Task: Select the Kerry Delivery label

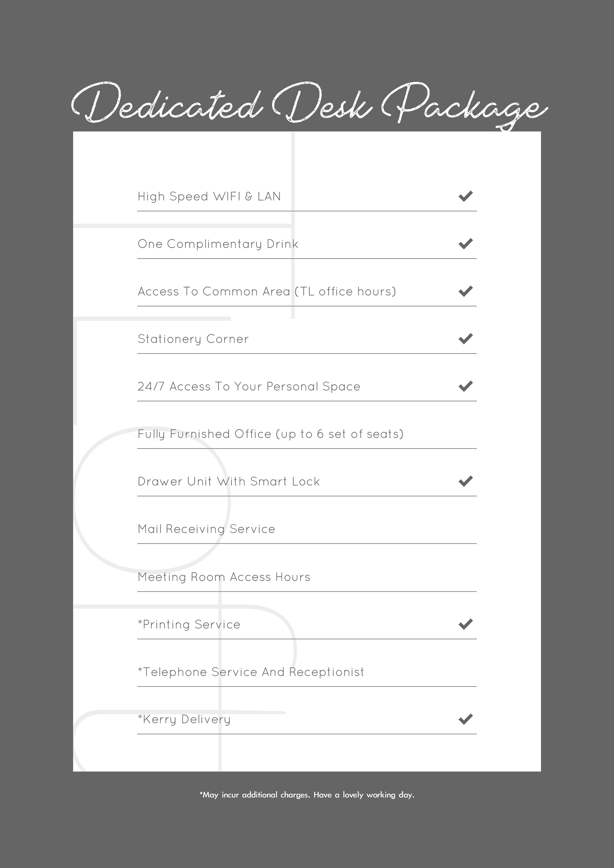Action: (184, 719)
